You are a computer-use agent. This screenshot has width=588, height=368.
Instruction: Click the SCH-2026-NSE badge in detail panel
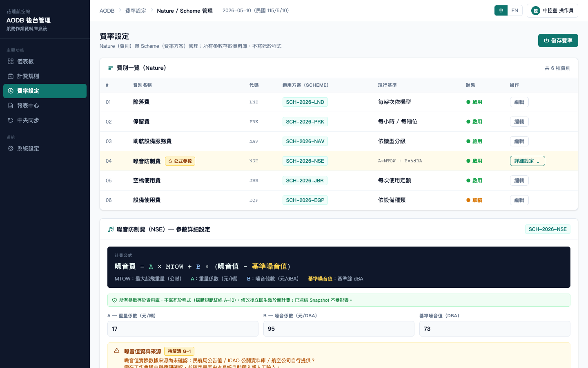click(548, 229)
